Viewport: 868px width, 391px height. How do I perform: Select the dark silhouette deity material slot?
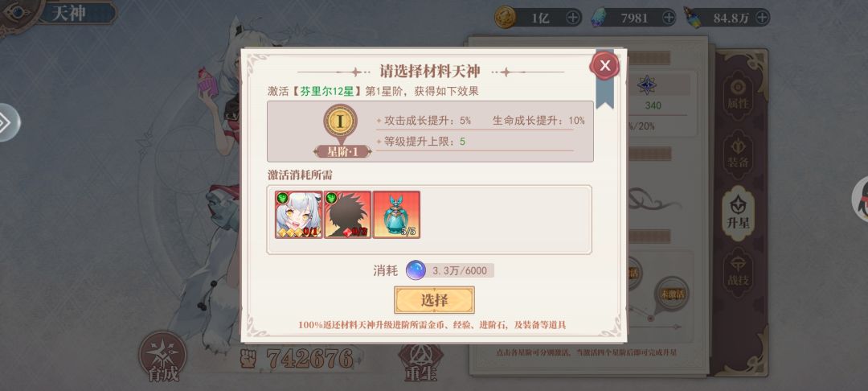coord(347,215)
